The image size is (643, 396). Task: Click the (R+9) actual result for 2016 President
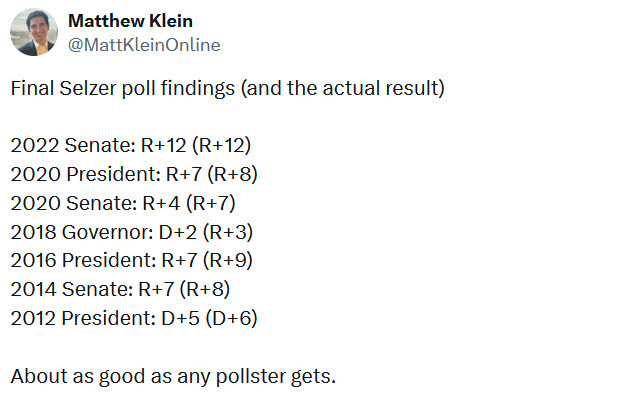(x=228, y=260)
